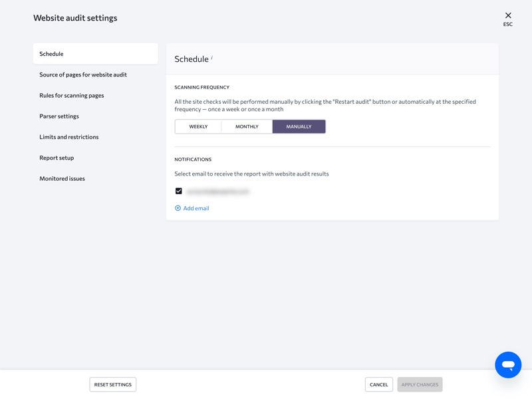Go to Source of pages for website audit

[83, 74]
